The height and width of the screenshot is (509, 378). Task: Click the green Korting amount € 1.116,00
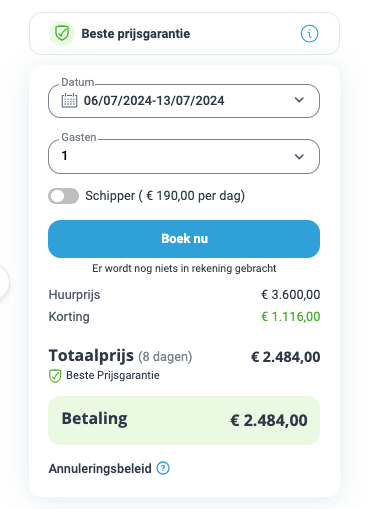point(290,317)
